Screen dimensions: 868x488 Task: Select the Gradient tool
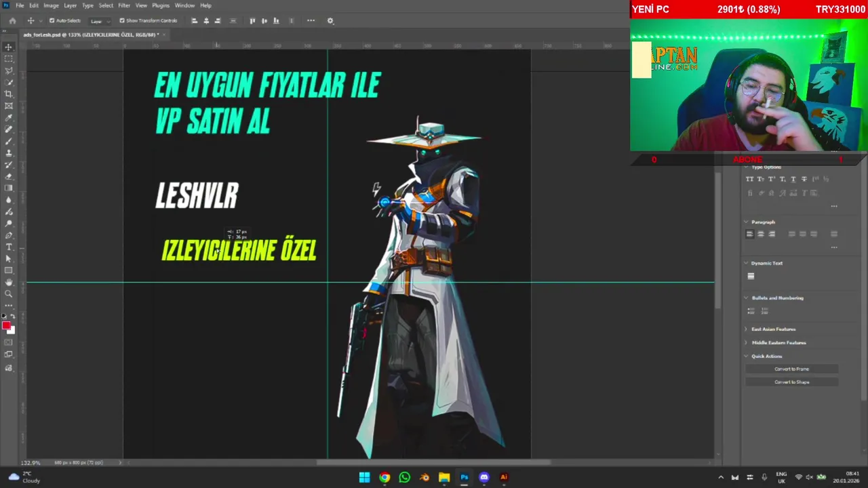coord(9,188)
